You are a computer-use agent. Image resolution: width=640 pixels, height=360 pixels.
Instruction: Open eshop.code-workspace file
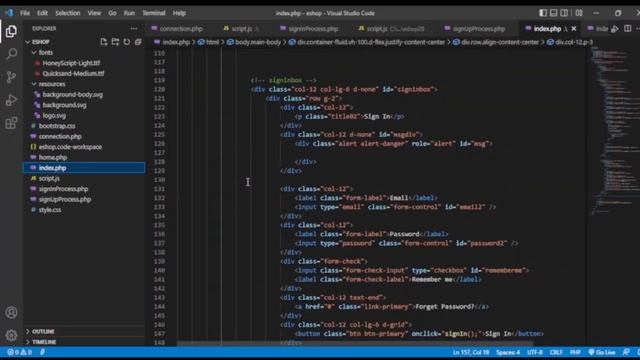click(x=70, y=147)
